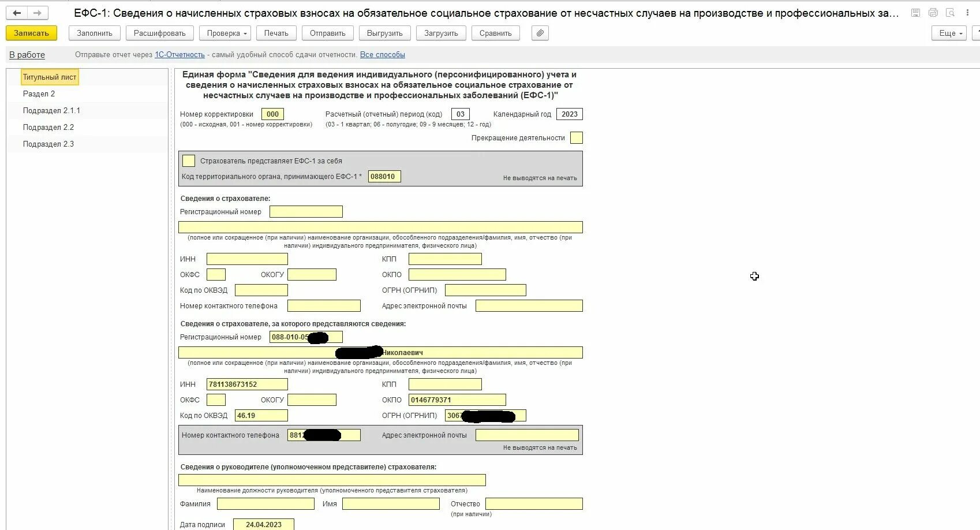
Task: Click the second empty ОКОГУ field
Action: [x=312, y=400]
